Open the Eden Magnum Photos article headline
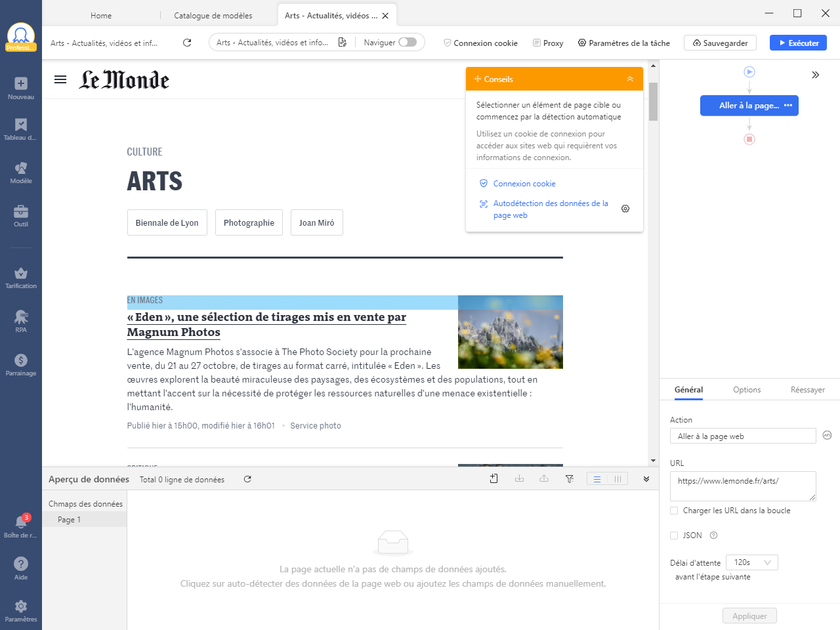 (266, 324)
